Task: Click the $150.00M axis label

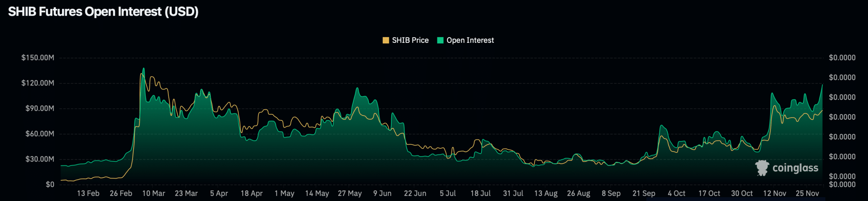Action: click(38, 58)
